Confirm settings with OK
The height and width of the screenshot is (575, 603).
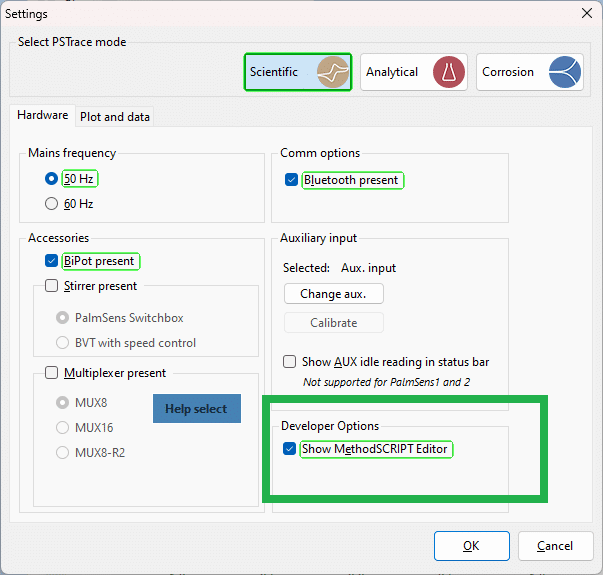click(x=471, y=546)
